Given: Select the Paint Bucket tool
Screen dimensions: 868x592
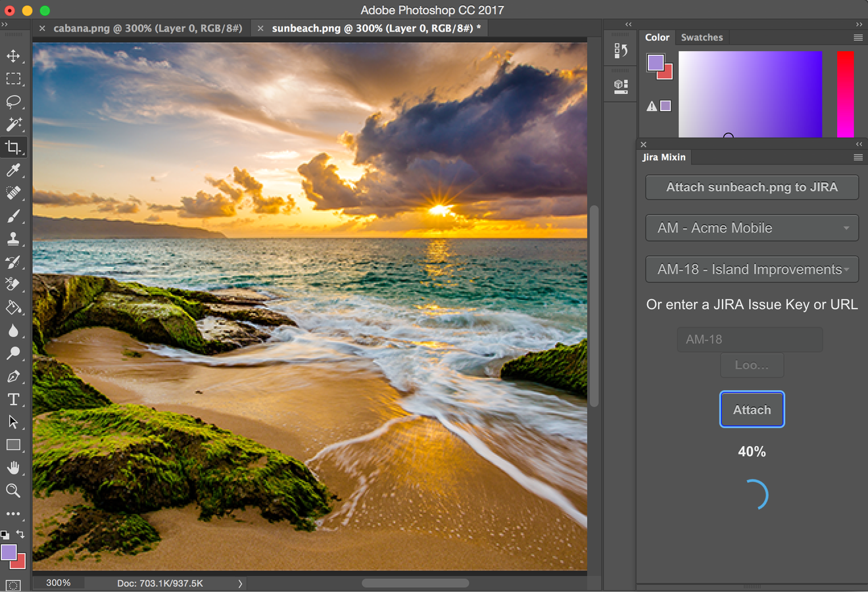Looking at the screenshot, I should [13, 308].
